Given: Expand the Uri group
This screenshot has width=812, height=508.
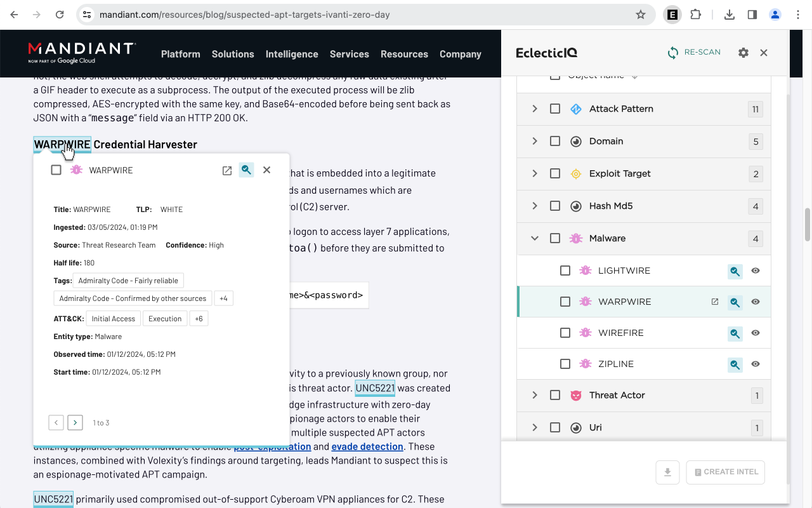Looking at the screenshot, I should coord(535,428).
